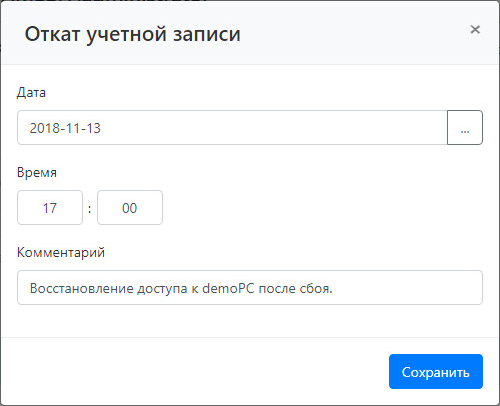500x406 pixels.
Task: Place cursor after сбоя. in the comment
Action: pos(333,288)
